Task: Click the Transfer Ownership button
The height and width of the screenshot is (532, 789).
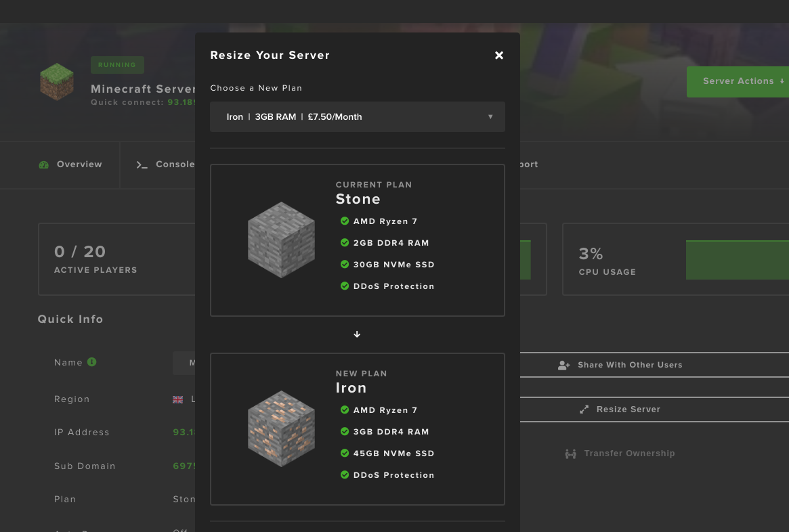Action: [620, 453]
